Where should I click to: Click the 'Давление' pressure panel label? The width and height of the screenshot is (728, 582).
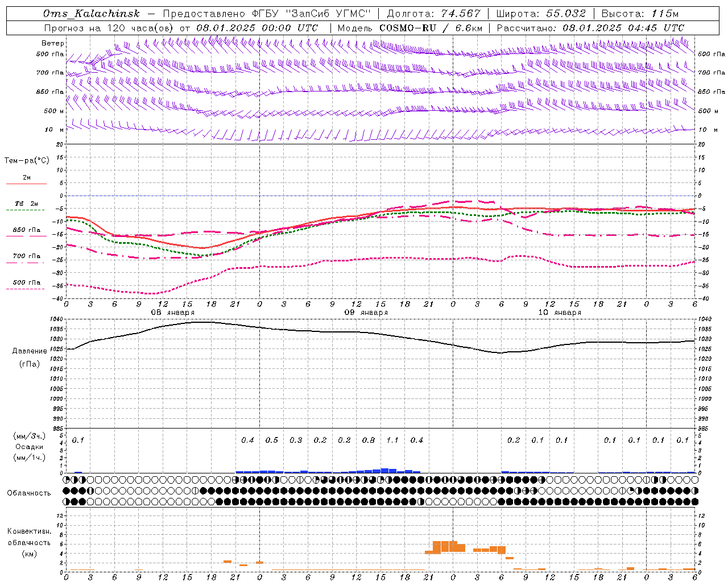pyautogui.click(x=30, y=351)
